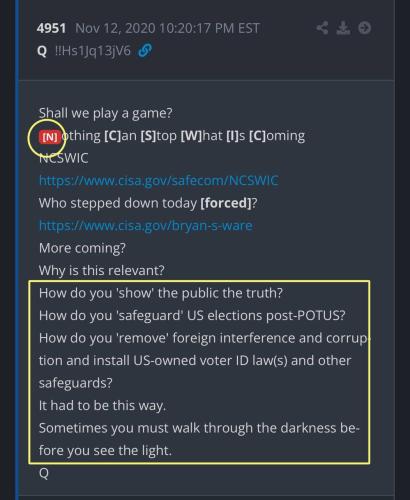410x500 pixels.
Task: Click the download icon in post header
Action: click(x=343, y=28)
